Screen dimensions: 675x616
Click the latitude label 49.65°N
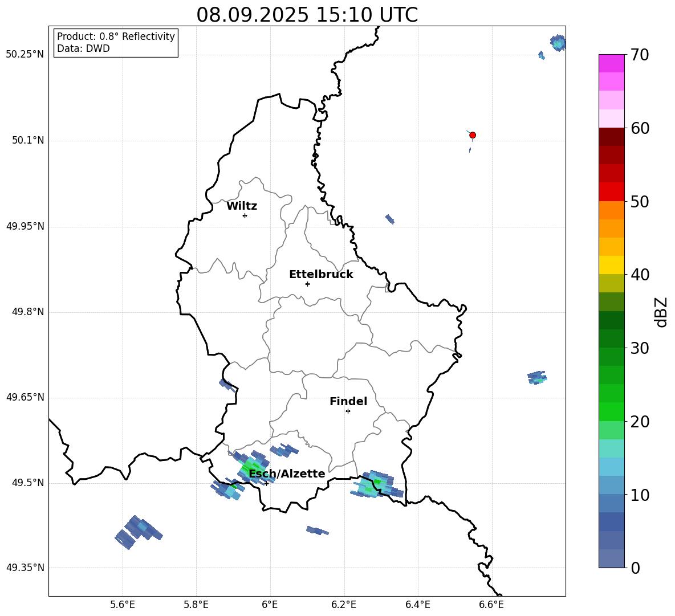coord(25,397)
